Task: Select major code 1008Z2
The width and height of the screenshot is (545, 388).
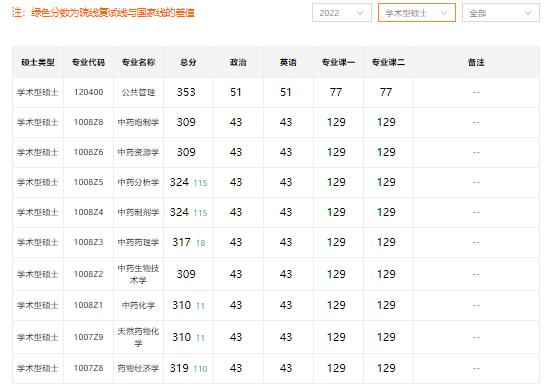Action: [x=88, y=274]
